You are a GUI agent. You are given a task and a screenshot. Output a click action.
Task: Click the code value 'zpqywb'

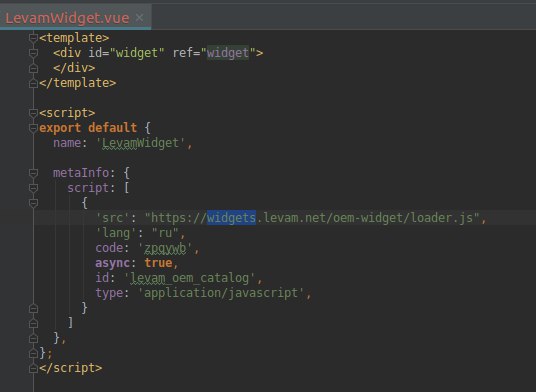165,248
